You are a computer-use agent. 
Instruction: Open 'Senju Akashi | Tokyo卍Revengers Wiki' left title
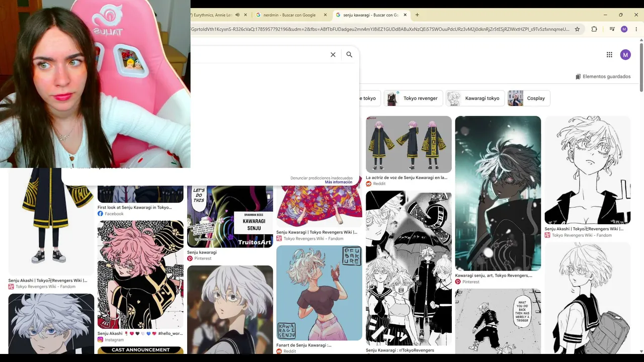pos(48,281)
